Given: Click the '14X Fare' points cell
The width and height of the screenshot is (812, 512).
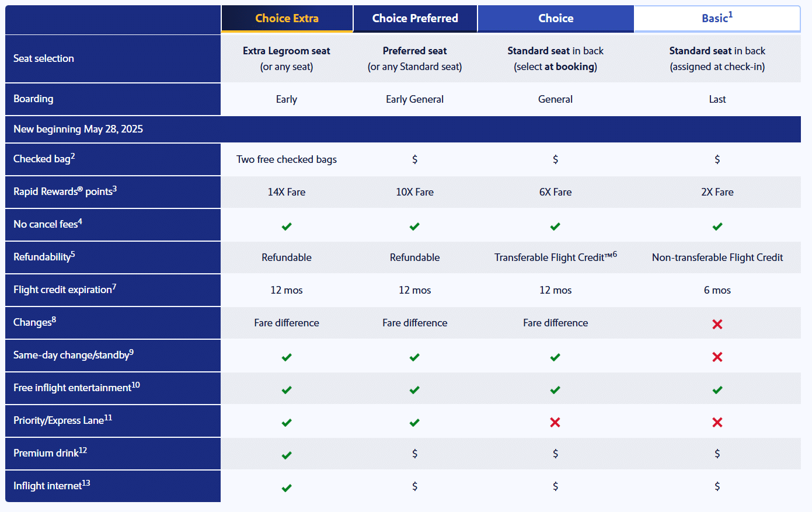Looking at the screenshot, I should [x=287, y=192].
